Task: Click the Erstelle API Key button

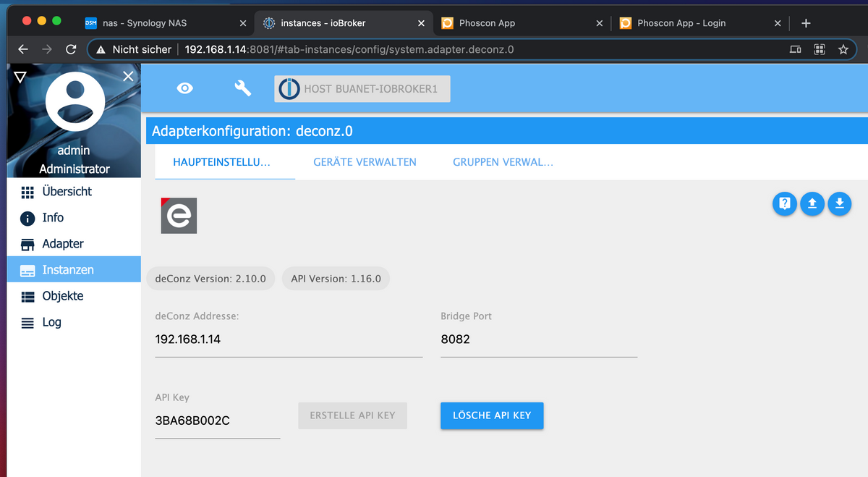Action: click(352, 415)
